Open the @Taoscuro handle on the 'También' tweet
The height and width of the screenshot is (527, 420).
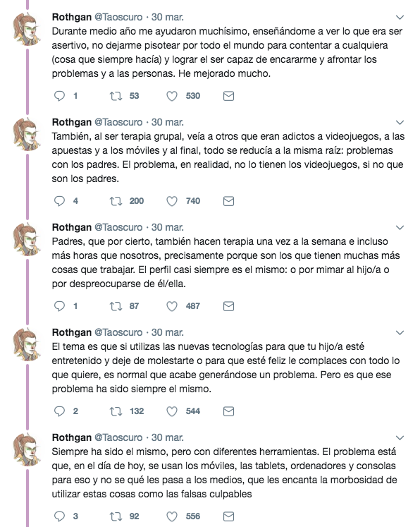tap(118, 122)
